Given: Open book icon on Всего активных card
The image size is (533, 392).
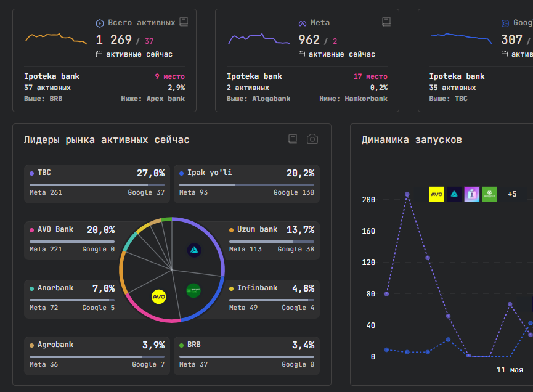Looking at the screenshot, I should point(184,22).
